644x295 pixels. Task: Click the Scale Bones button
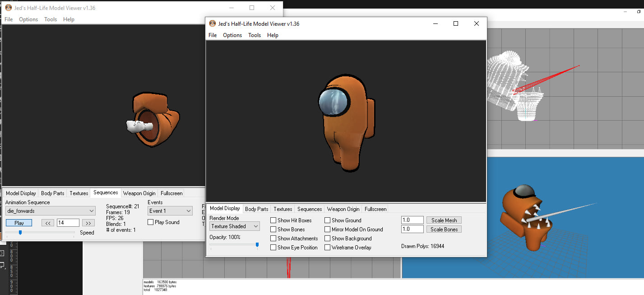[444, 229]
